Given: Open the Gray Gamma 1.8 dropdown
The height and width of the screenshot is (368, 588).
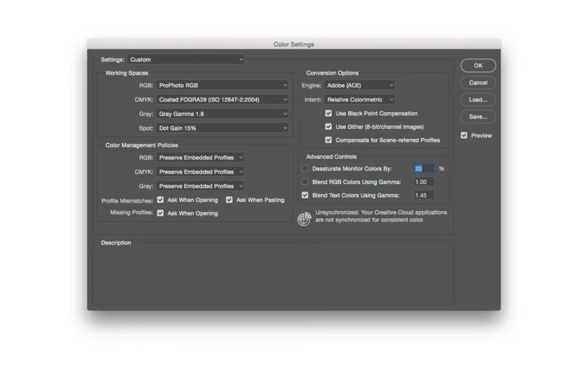Looking at the screenshot, I should [x=222, y=114].
